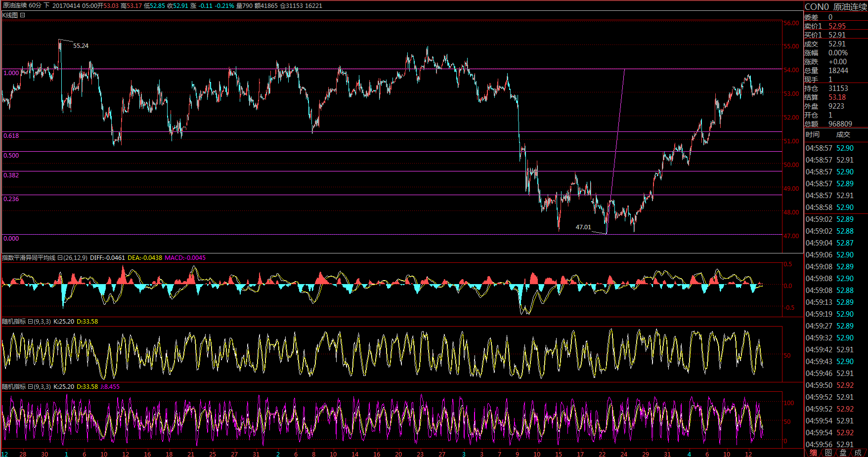Select the 0.500 Fibonacci level label
The image size is (868, 457).
click(11, 156)
